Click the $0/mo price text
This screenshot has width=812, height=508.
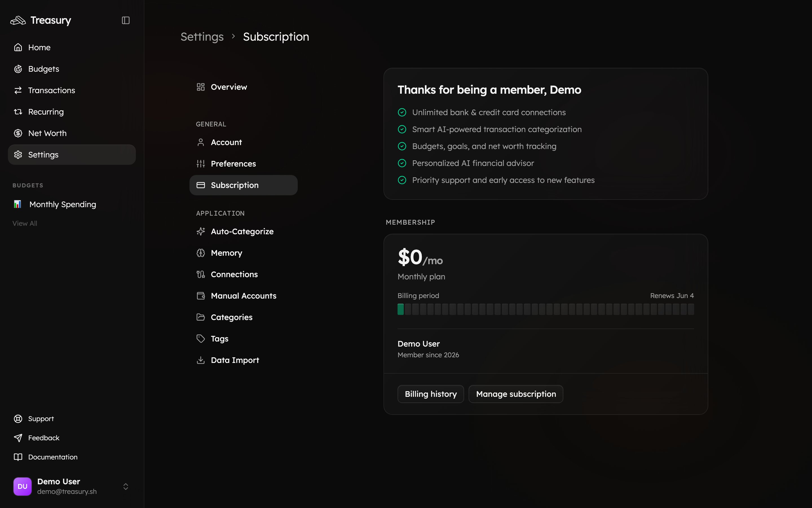[x=420, y=258]
